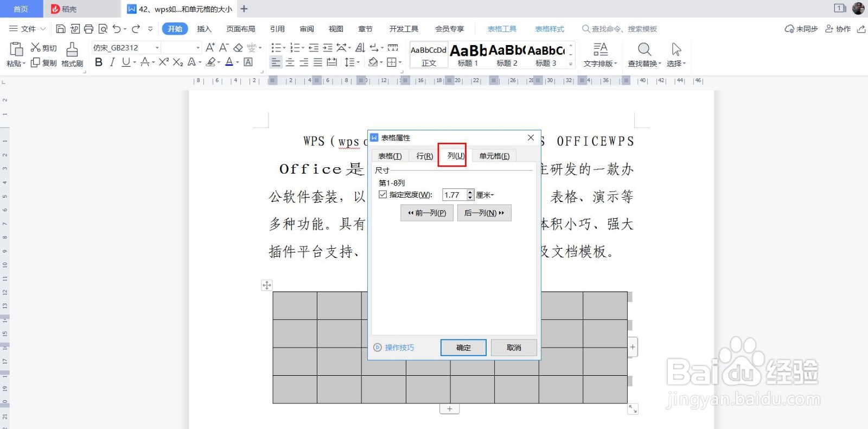Switch to the 表格工具 ribbon tab

502,29
